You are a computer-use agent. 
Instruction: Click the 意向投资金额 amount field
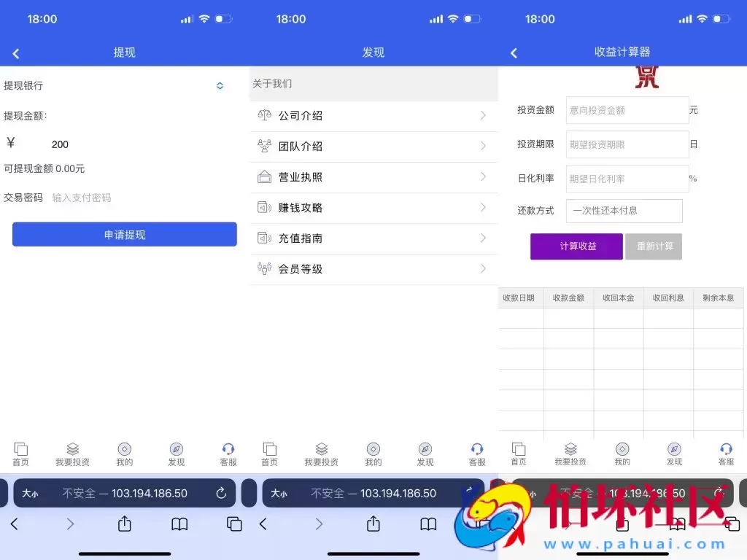pos(627,109)
